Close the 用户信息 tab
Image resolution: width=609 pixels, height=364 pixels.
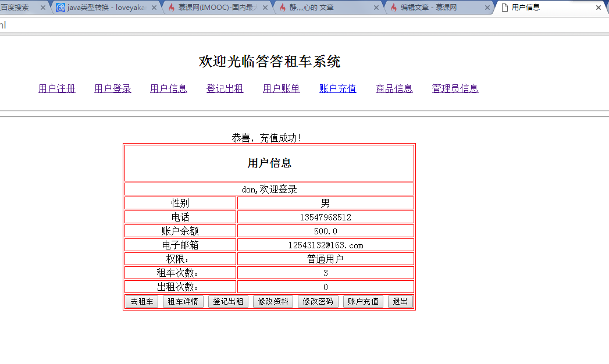pos(598,8)
